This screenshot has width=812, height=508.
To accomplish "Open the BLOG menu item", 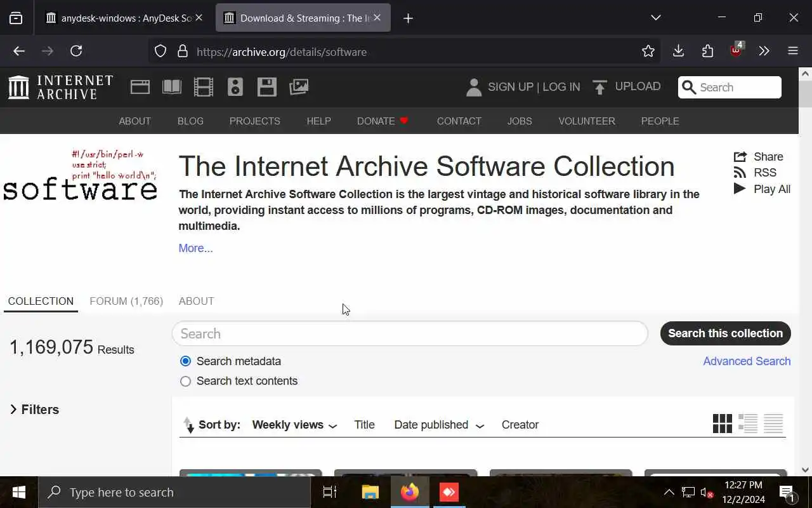I will (190, 121).
